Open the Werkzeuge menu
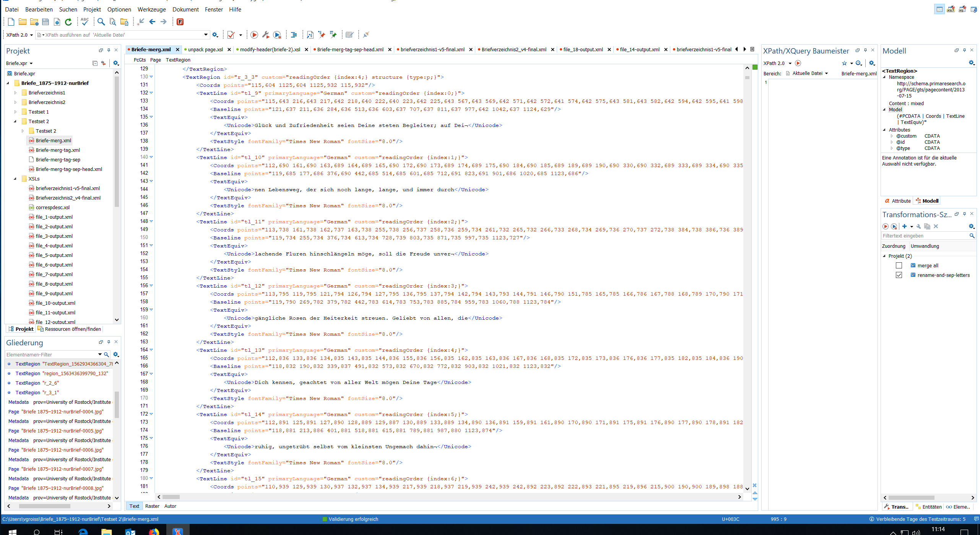The width and height of the screenshot is (980, 535). click(x=151, y=9)
